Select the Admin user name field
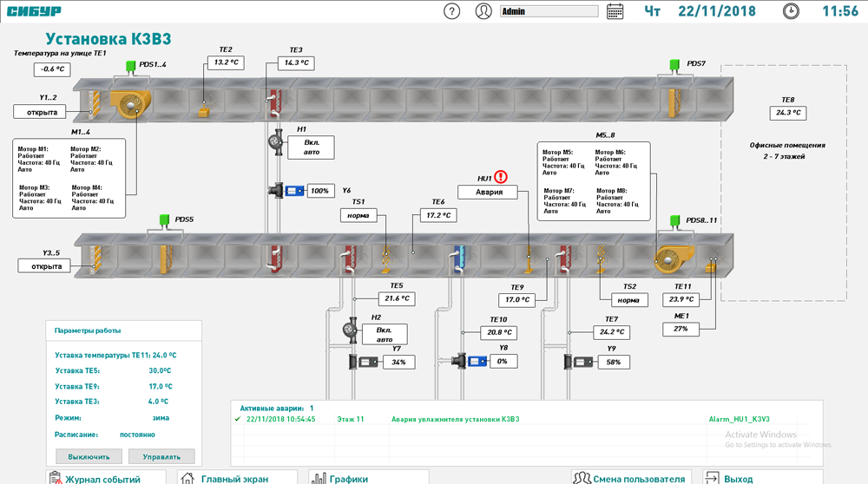868x484 pixels. [549, 11]
